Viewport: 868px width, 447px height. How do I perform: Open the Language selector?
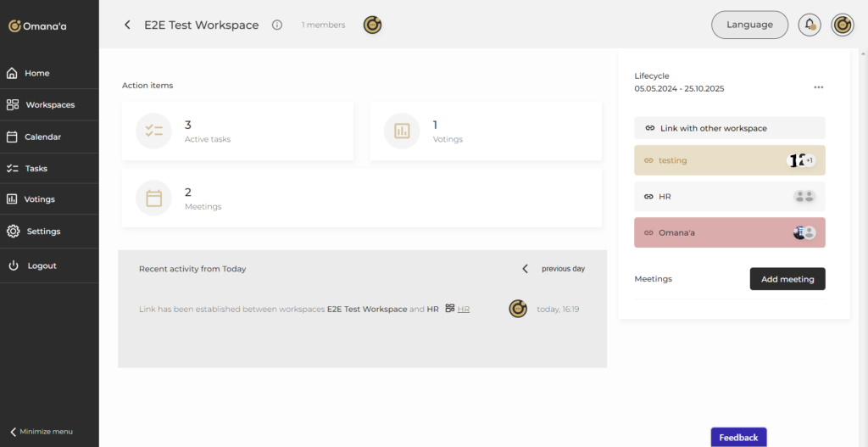coord(749,25)
